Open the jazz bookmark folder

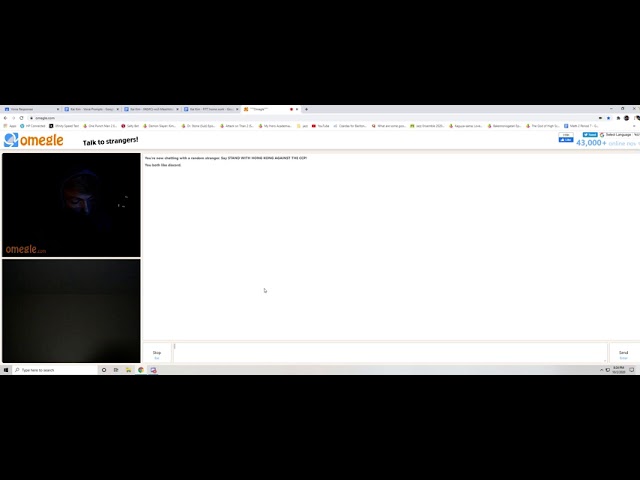[302, 126]
